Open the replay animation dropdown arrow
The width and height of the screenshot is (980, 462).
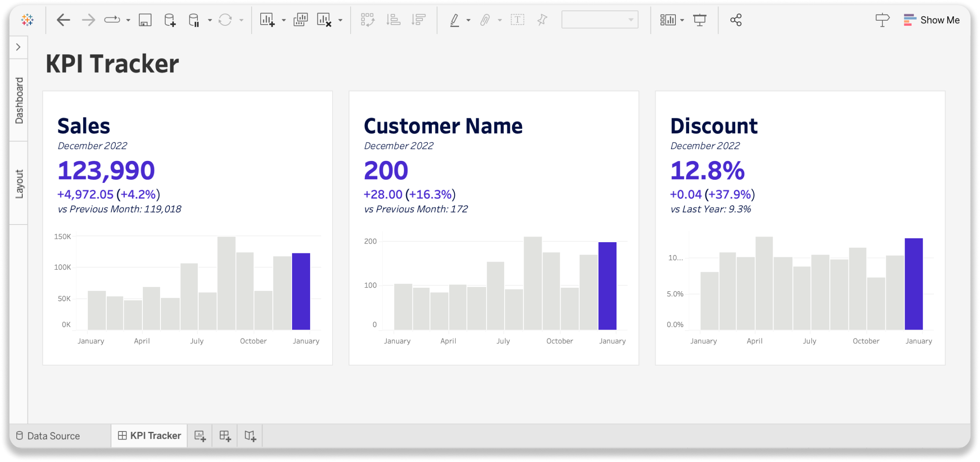pyautogui.click(x=128, y=20)
